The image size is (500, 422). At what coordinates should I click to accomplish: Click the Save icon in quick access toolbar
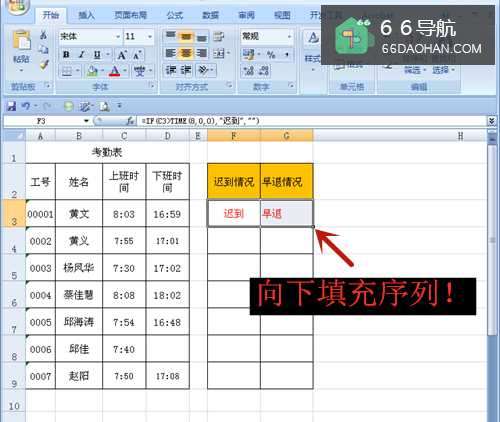(11, 106)
